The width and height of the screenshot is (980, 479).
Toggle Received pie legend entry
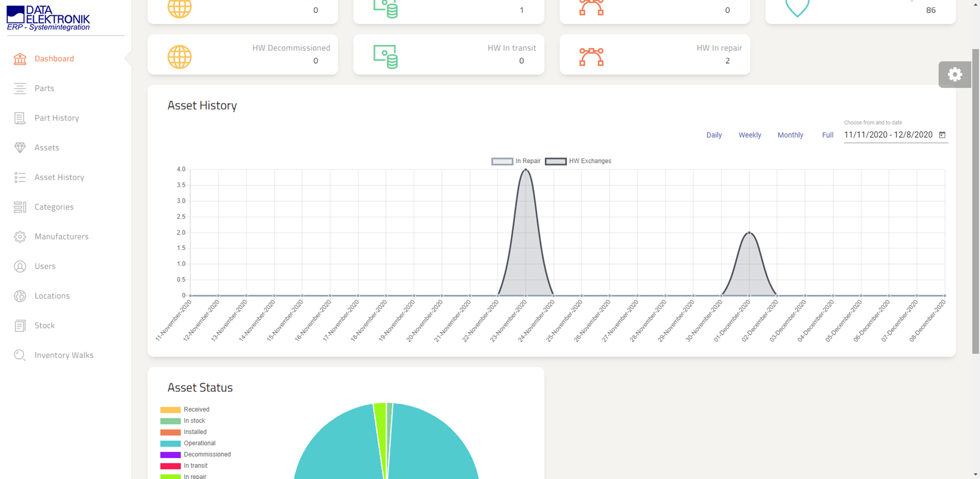(x=185, y=409)
